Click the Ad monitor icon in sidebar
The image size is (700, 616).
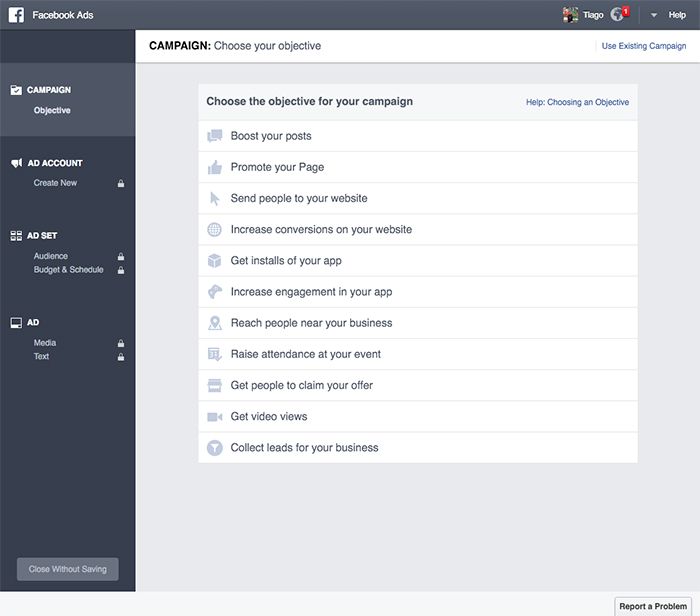16,323
